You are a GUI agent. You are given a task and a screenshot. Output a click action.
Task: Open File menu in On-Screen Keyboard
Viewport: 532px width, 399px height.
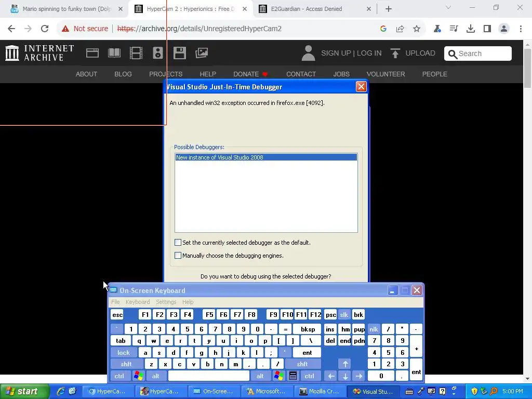click(x=115, y=302)
